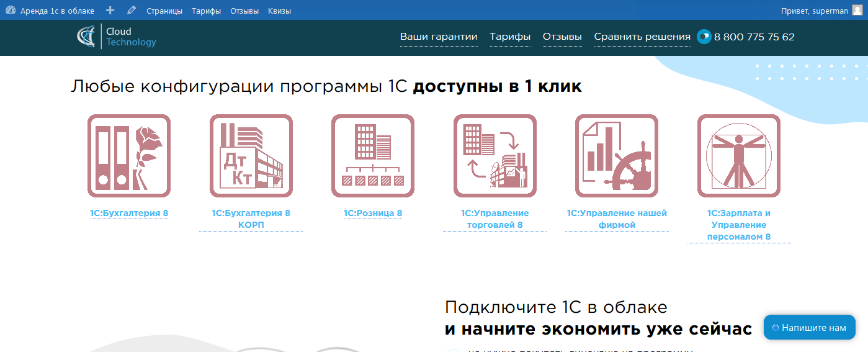Open Квизы in the admin bar

[279, 11]
